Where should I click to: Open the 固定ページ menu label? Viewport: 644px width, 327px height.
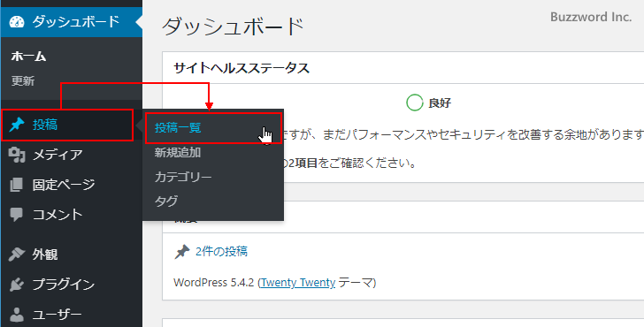(64, 185)
